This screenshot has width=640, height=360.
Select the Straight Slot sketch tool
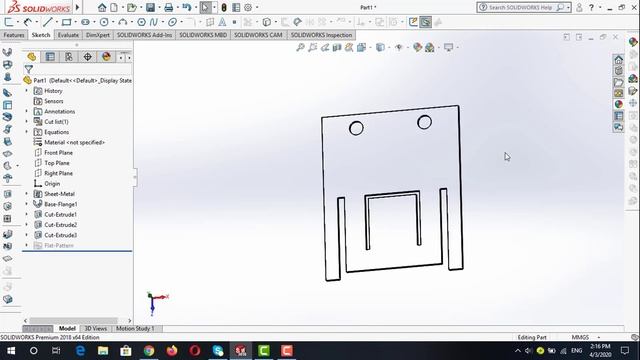click(x=85, y=22)
